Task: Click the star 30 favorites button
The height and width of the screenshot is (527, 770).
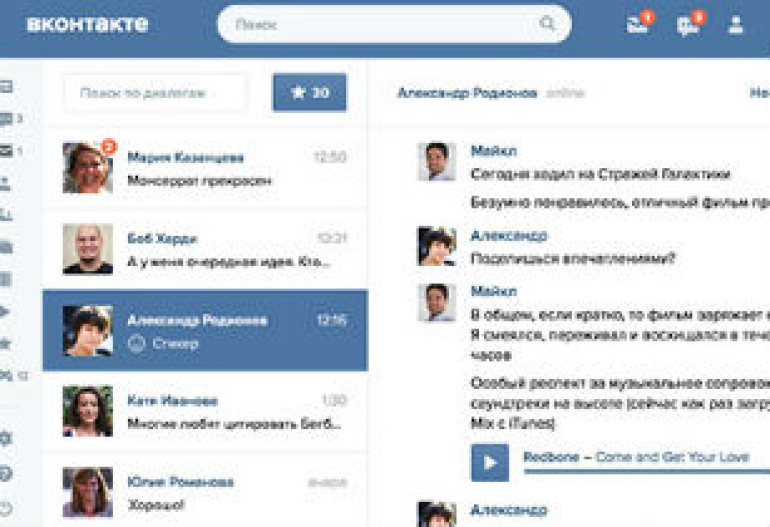Action: coord(309,92)
